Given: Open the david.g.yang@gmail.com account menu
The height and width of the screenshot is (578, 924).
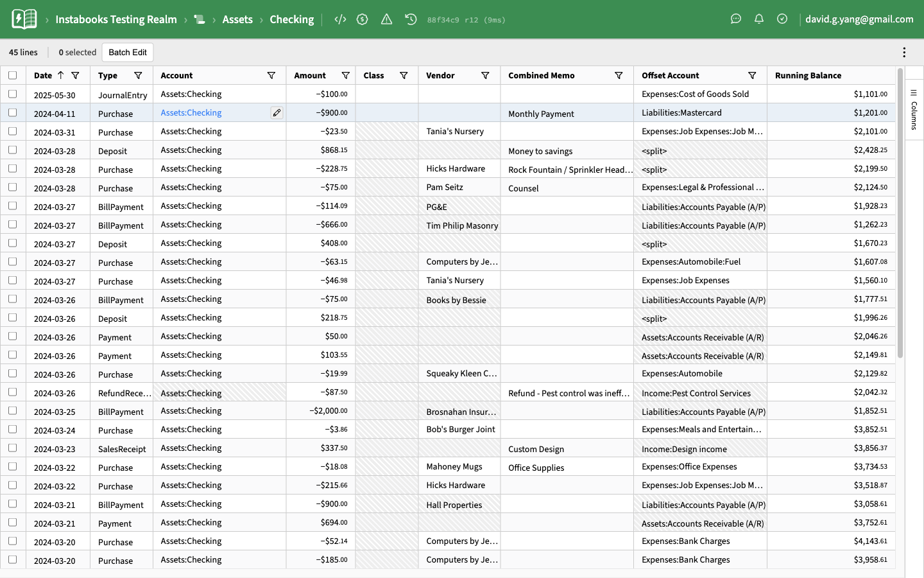Looking at the screenshot, I should (x=859, y=19).
